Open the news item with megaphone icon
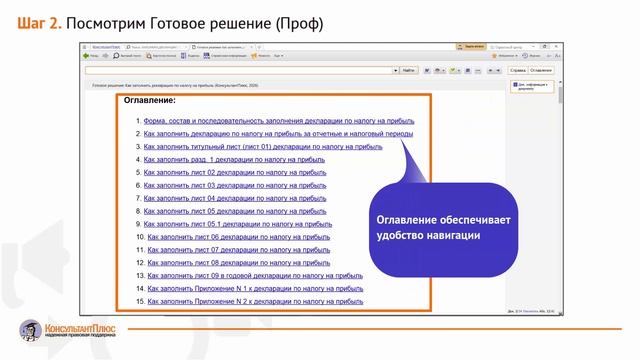 (x=260, y=56)
